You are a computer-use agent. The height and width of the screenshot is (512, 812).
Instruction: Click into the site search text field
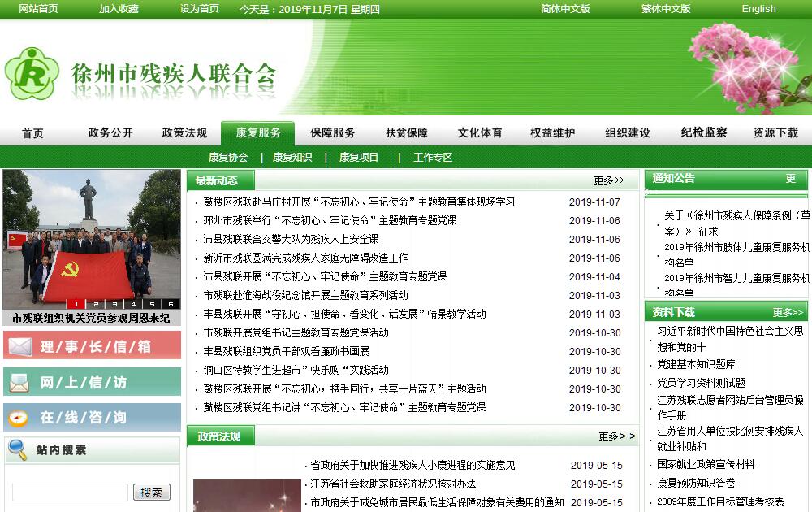click(x=70, y=492)
